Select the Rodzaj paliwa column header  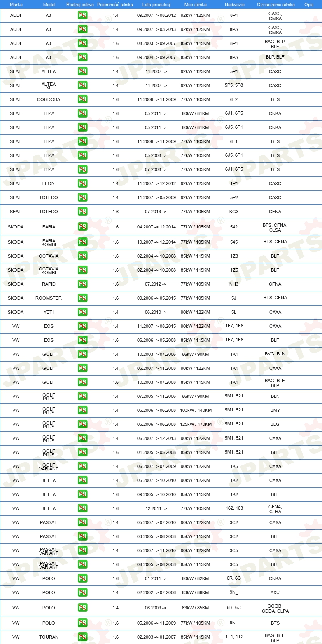click(x=80, y=5)
